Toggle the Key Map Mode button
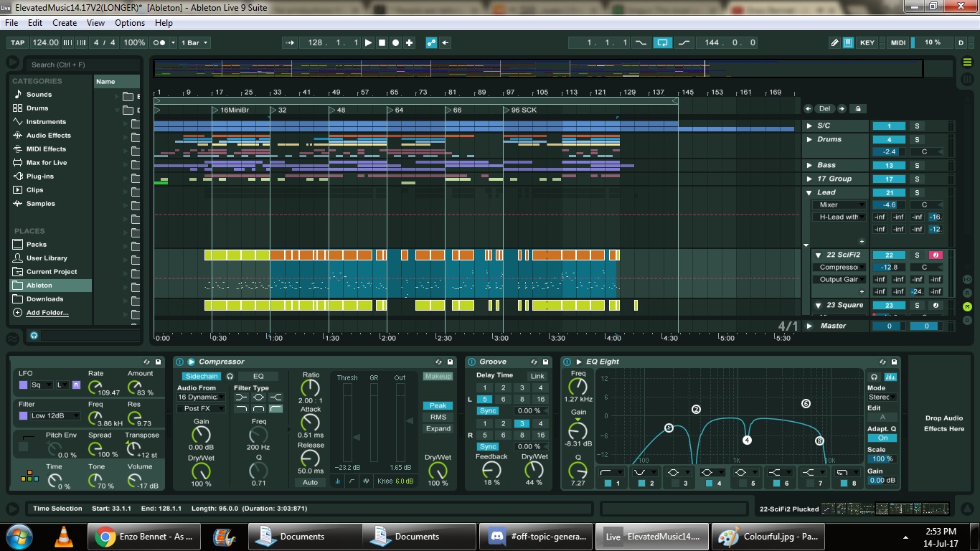This screenshot has height=551, width=980. pyautogui.click(x=867, y=42)
